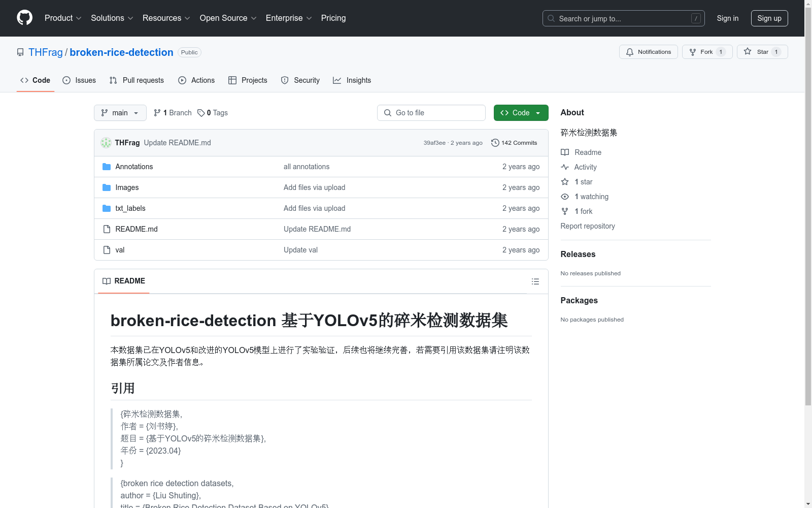Click the branch icon beside 1 Branch
The height and width of the screenshot is (508, 812).
pos(157,113)
